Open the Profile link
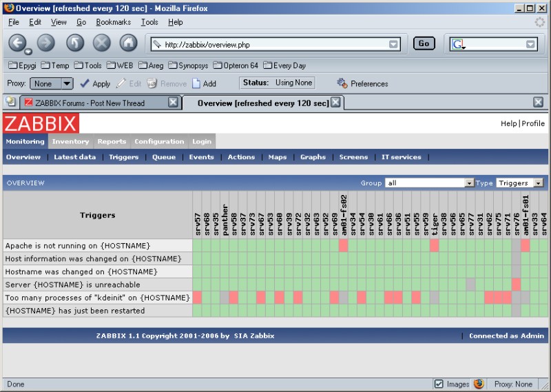Image resolution: width=551 pixels, height=392 pixels. [x=533, y=123]
